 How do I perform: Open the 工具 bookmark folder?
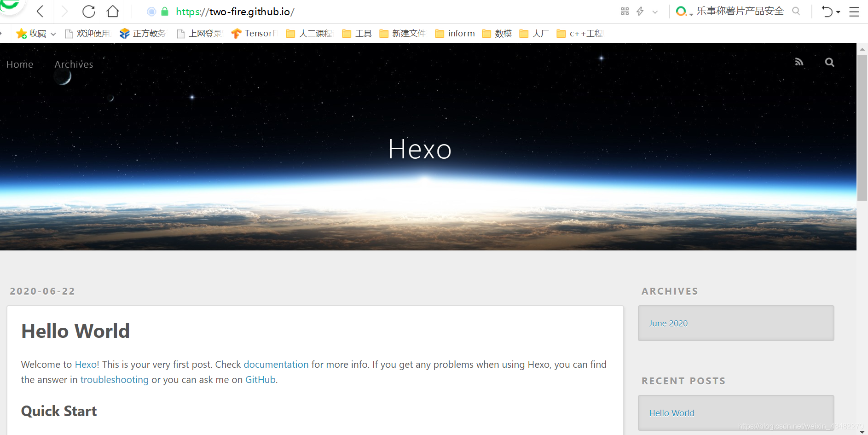357,34
